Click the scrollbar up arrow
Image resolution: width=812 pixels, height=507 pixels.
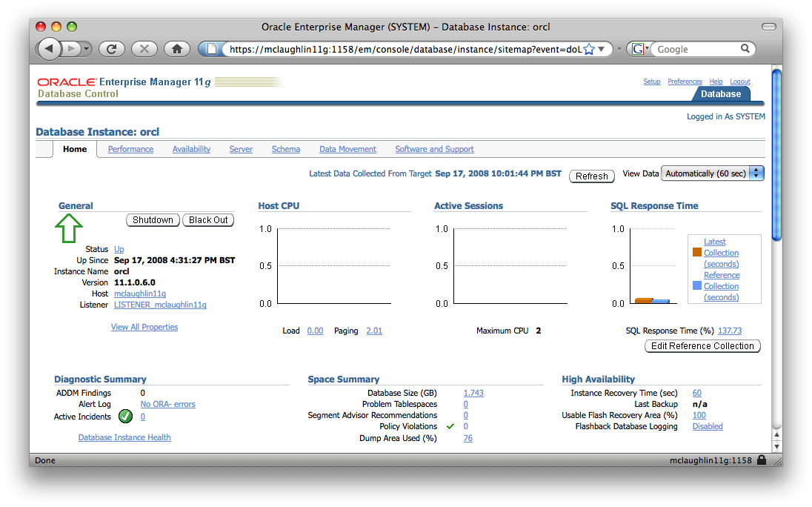point(776,435)
